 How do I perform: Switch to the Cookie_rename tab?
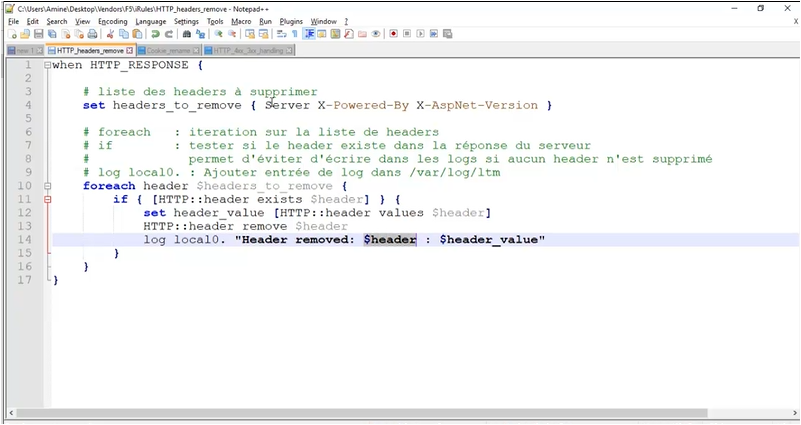(x=168, y=49)
